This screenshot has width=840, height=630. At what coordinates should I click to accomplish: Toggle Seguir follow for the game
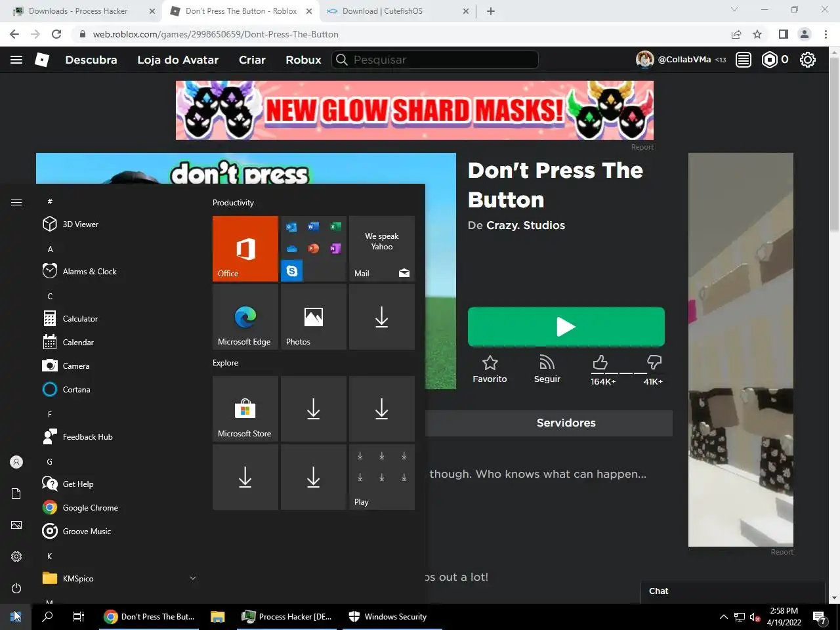pyautogui.click(x=547, y=369)
